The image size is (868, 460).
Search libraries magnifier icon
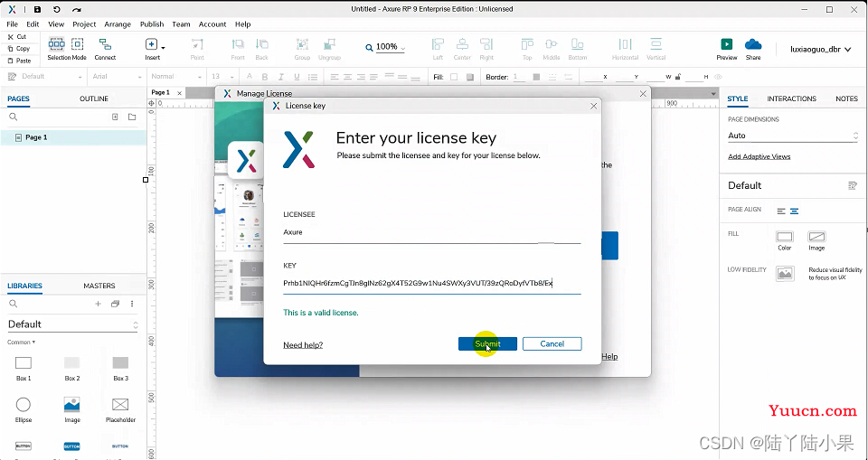click(x=14, y=304)
